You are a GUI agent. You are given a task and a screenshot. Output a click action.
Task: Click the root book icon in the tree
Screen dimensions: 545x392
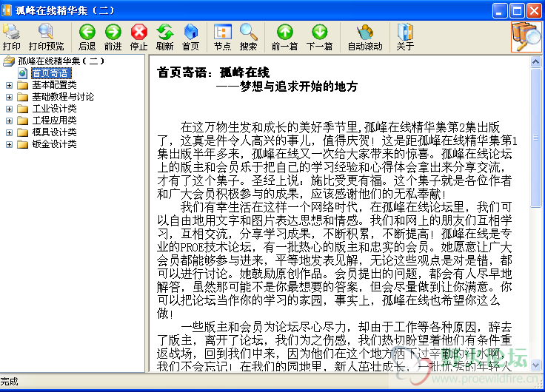coord(9,61)
